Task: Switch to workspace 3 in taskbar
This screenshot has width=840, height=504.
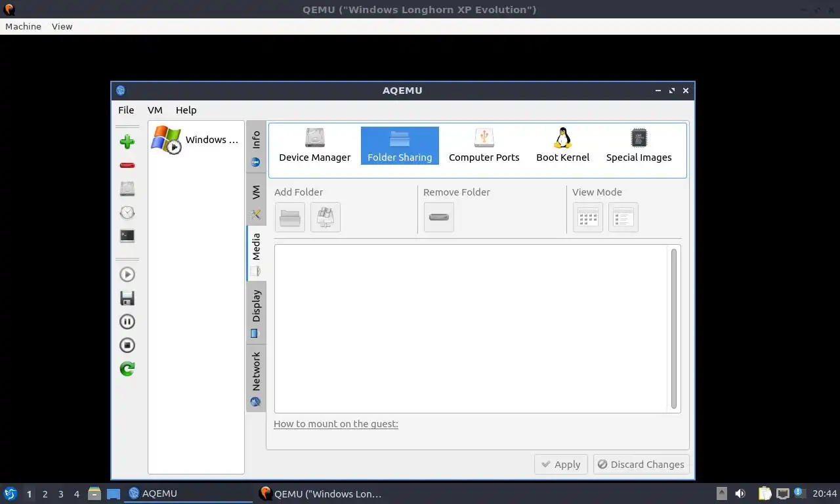Action: pyautogui.click(x=60, y=494)
